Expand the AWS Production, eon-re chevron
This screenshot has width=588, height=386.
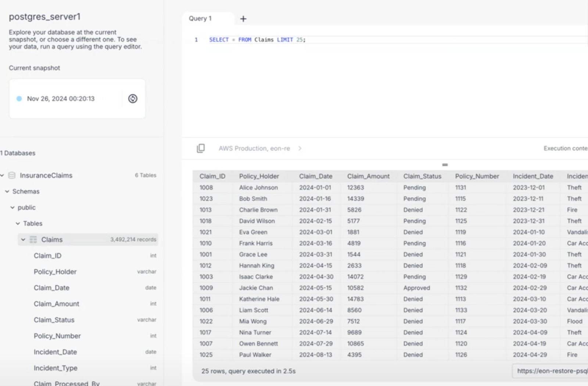pyautogui.click(x=300, y=148)
